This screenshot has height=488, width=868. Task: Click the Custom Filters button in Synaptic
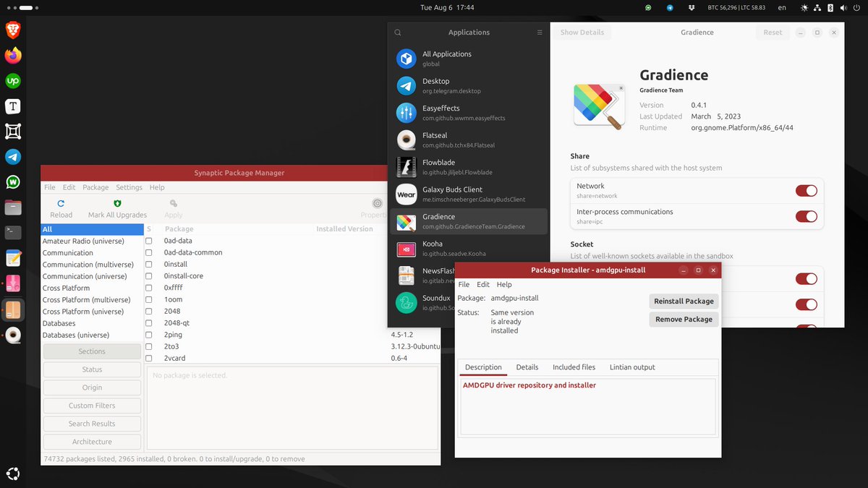92,406
